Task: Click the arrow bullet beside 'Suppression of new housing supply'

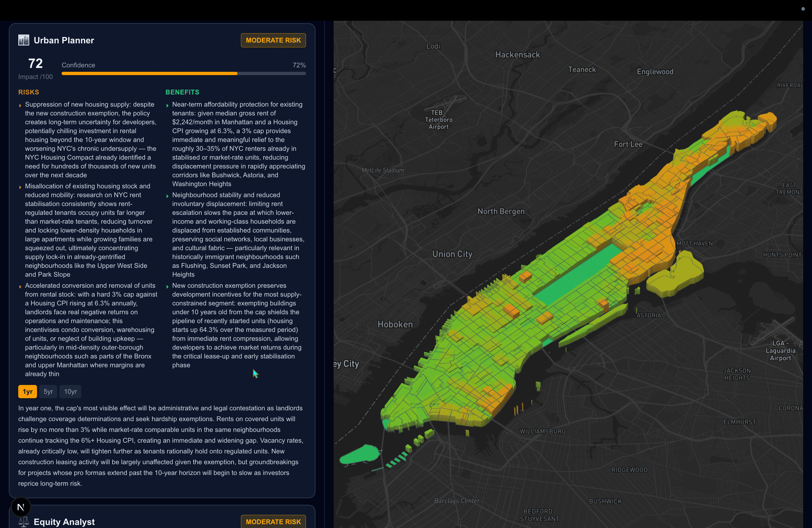Action: (20, 105)
